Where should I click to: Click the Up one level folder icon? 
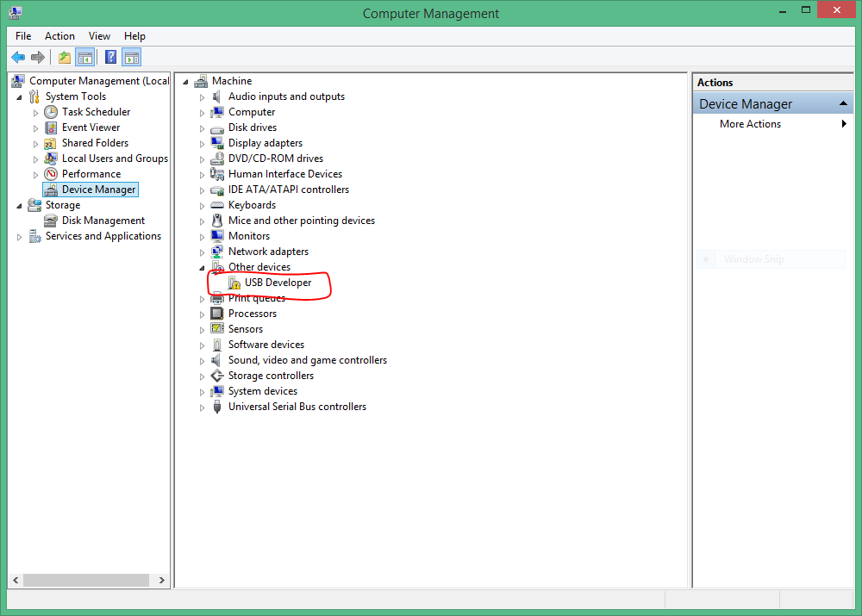pos(65,57)
